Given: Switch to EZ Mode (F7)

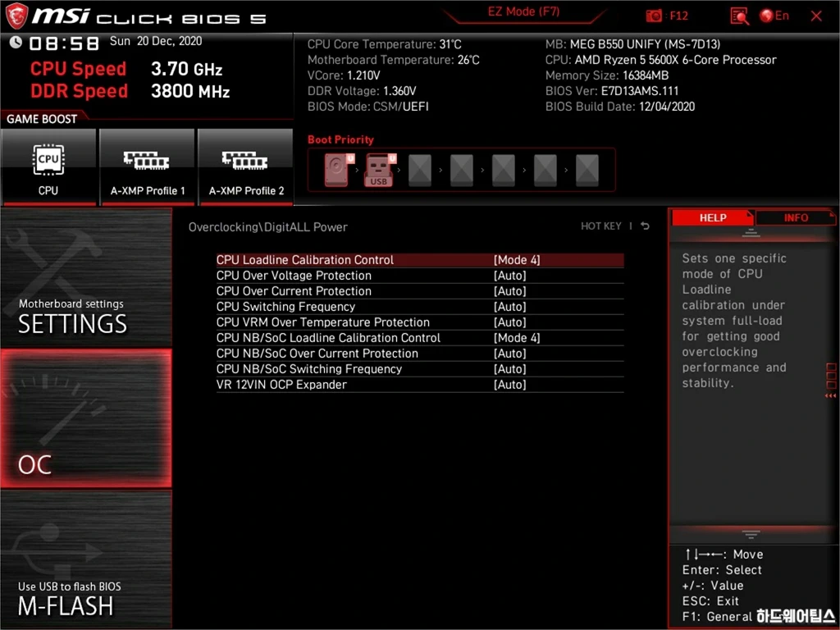Looking at the screenshot, I should click(523, 12).
